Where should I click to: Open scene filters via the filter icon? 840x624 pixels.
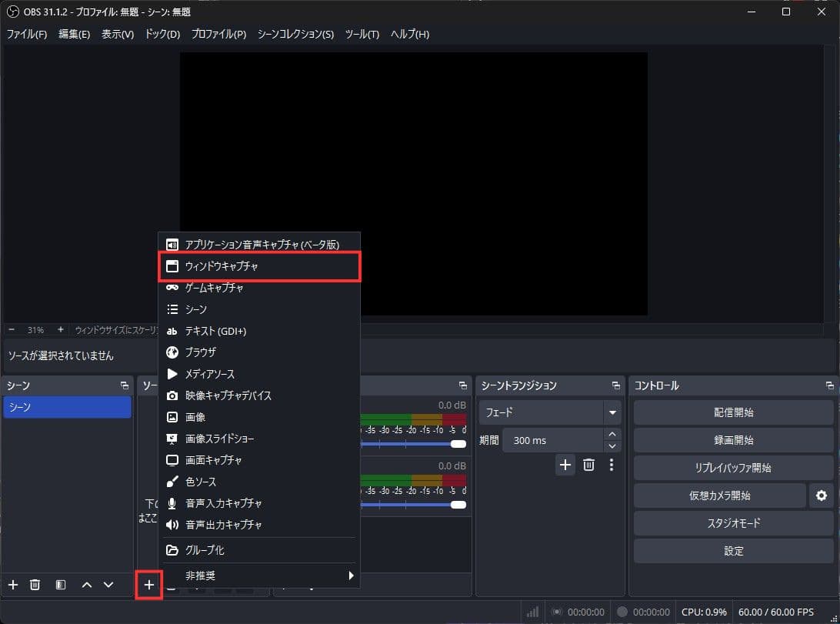pyautogui.click(x=60, y=585)
